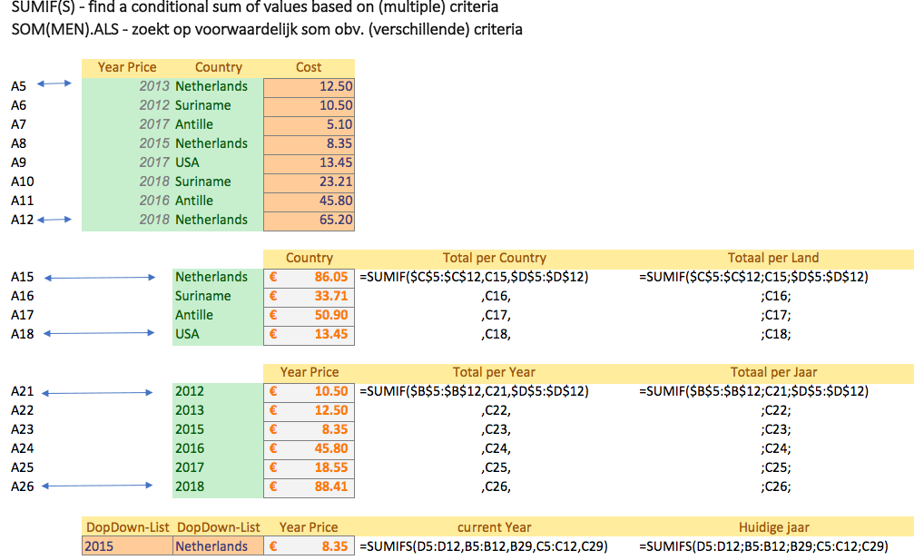Screen dimensions: 924x560
Task: Select the A26 row label
Action: (x=22, y=486)
